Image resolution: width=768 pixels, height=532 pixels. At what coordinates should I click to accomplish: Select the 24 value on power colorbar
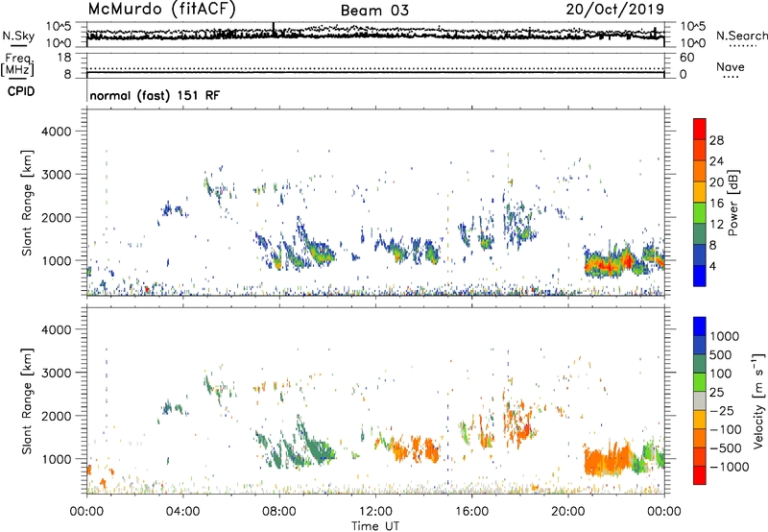click(x=716, y=161)
